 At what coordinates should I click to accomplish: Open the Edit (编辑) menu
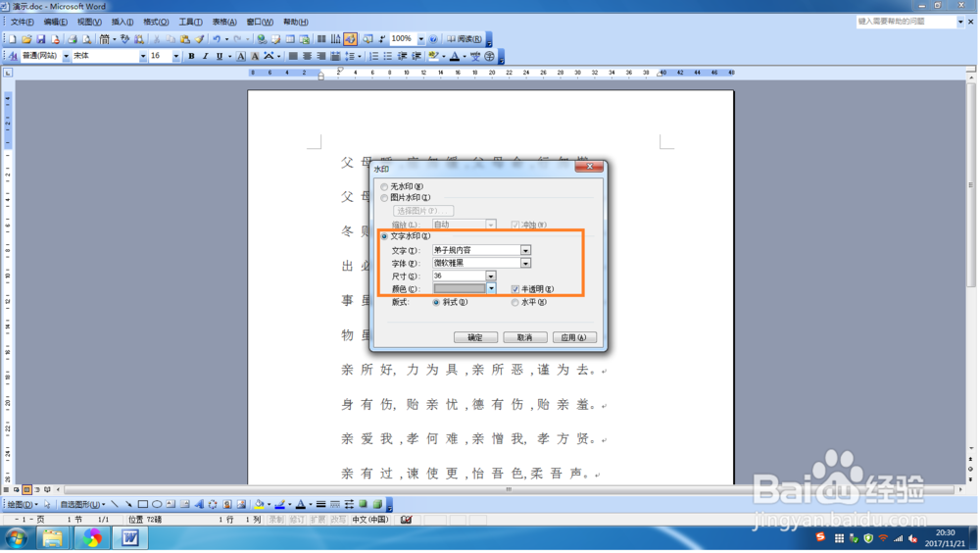pyautogui.click(x=56, y=22)
